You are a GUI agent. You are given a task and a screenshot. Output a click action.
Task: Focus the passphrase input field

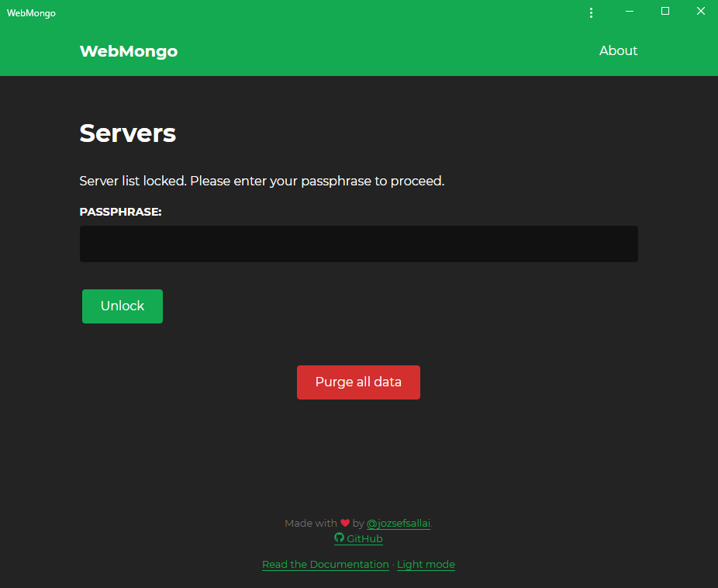[x=358, y=244]
